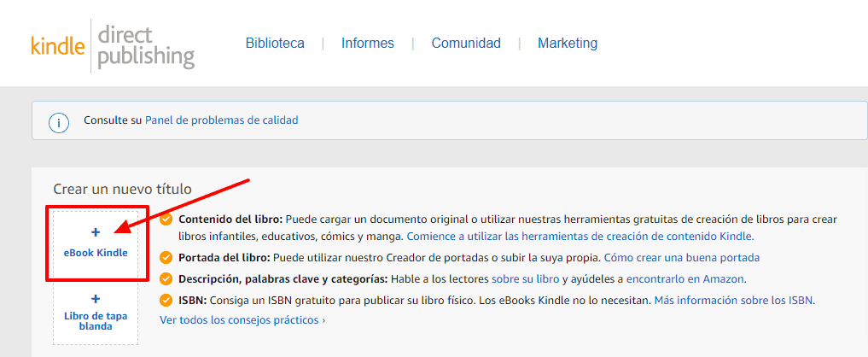Select the Contenido del libro bold label
The height and width of the screenshot is (357, 868).
coord(230,219)
